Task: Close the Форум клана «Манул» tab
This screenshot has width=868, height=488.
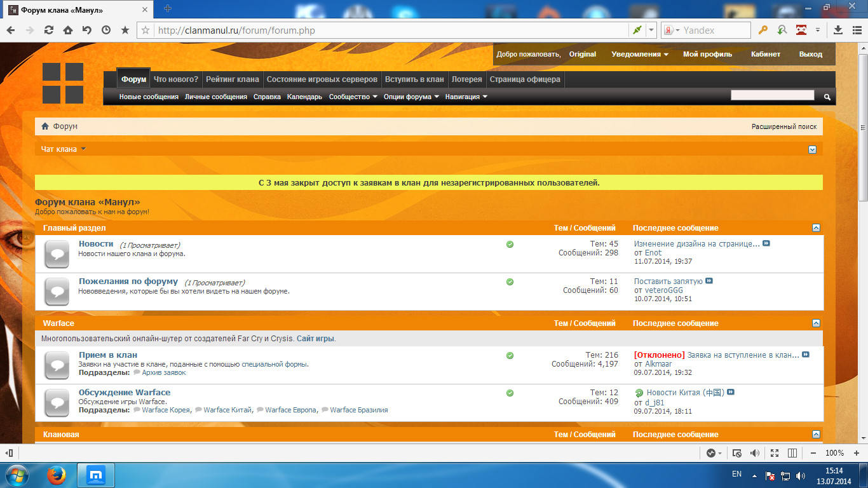Action: coord(145,10)
